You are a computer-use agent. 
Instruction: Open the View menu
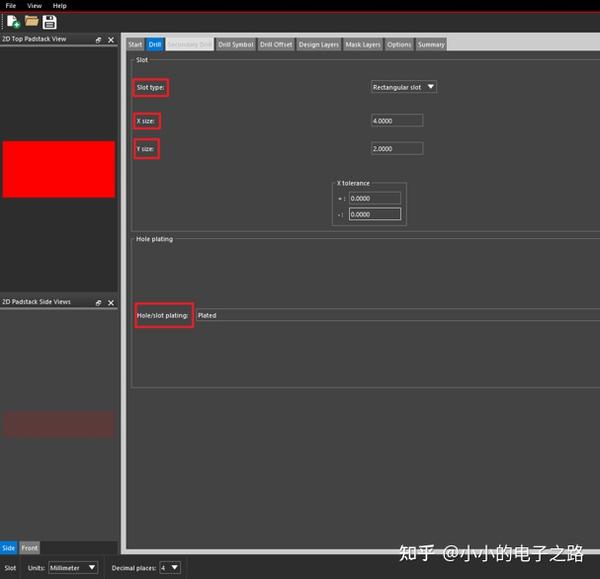(34, 6)
